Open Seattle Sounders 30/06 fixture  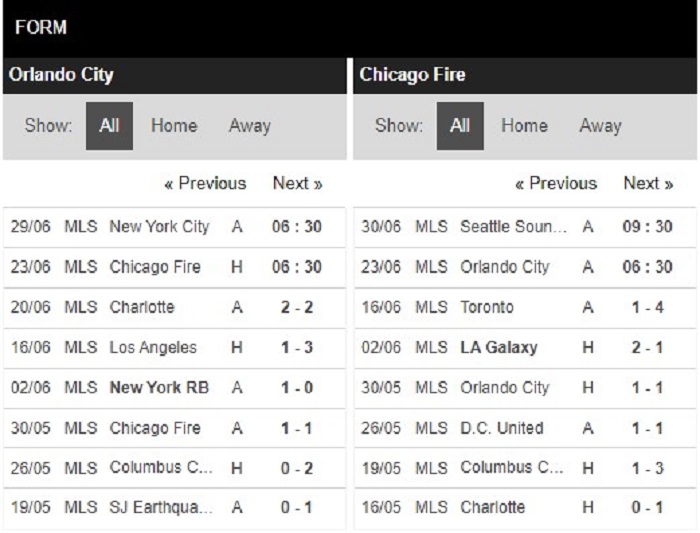point(525,227)
